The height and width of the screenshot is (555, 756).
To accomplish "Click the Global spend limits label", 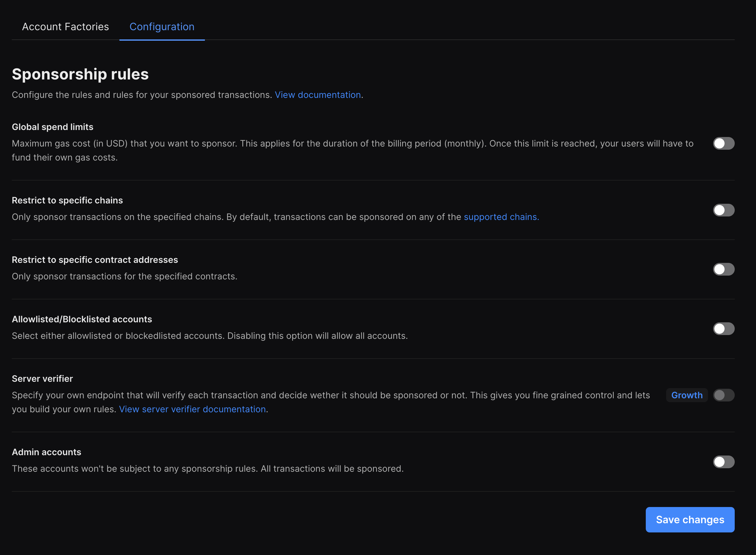I will (x=53, y=127).
